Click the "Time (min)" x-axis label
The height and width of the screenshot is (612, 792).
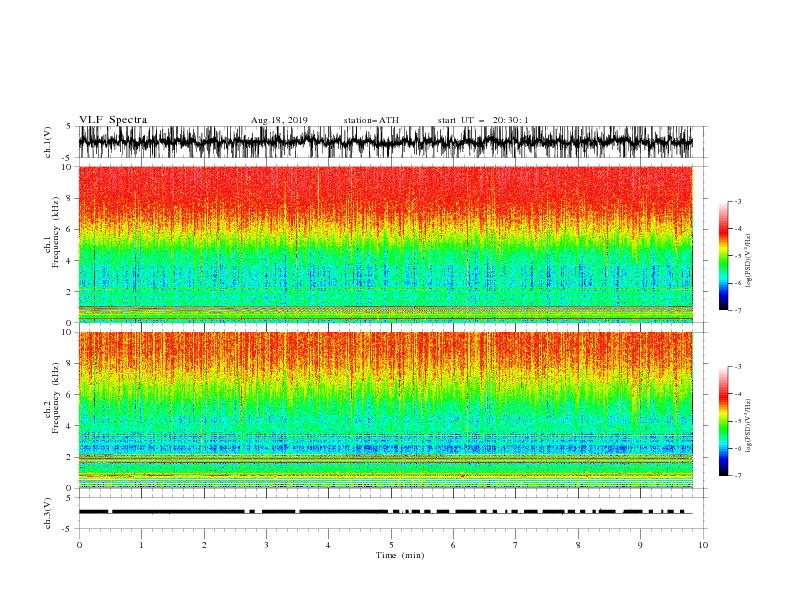click(x=400, y=555)
